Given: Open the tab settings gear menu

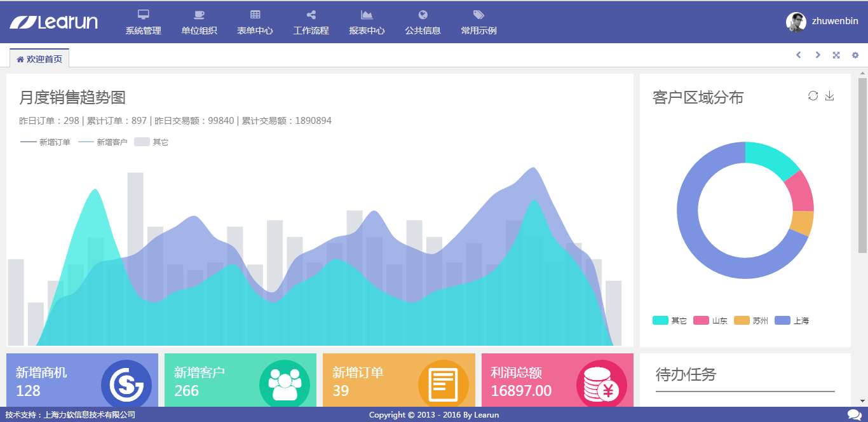Looking at the screenshot, I should click(x=855, y=55).
